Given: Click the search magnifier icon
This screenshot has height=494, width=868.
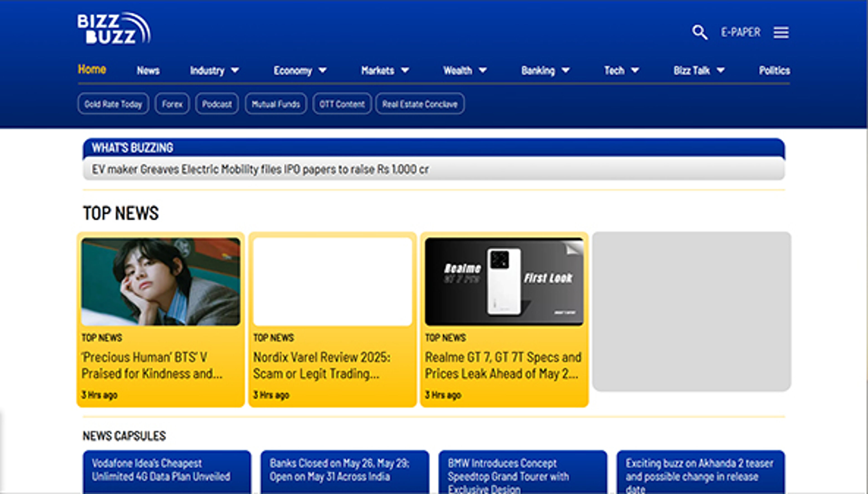Looking at the screenshot, I should pos(699,32).
